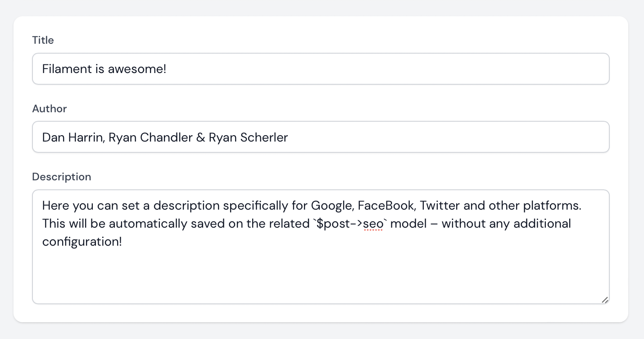This screenshot has width=644, height=339.
Task: Click the spell-check underlined word "seo"
Action: pos(372,224)
